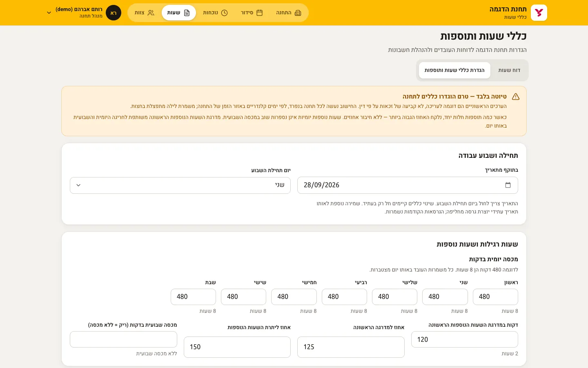Screen dimensions: 588x368
Task: Click the אחוז למדרגה הראשונה field
Action: click(351, 347)
